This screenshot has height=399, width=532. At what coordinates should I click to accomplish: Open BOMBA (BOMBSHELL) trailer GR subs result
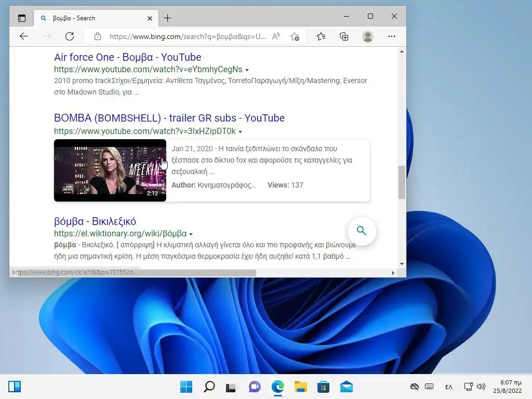tap(169, 118)
